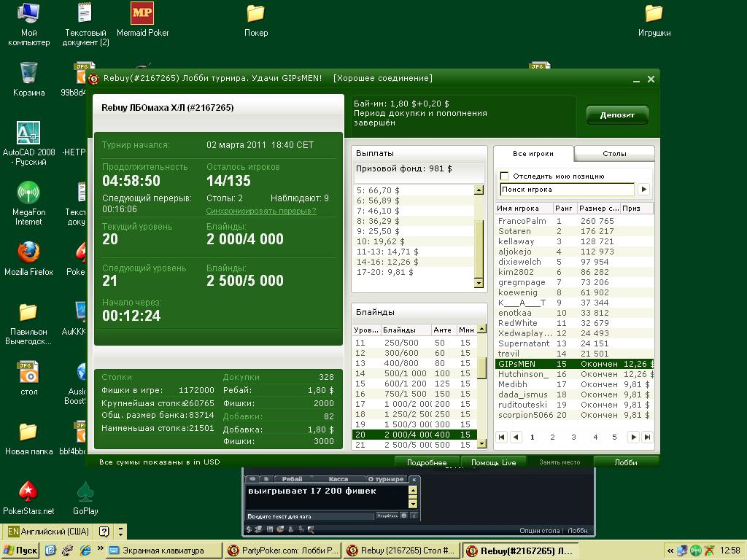The width and height of the screenshot is (747, 560).
Task: Open Mermaid Poker desktop shortcut
Action: click(x=142, y=14)
